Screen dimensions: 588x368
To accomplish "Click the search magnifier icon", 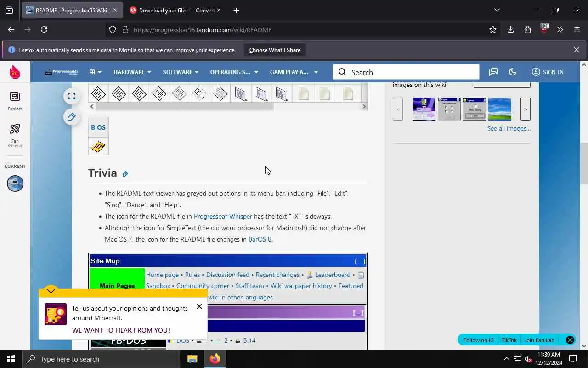I will (342, 72).
